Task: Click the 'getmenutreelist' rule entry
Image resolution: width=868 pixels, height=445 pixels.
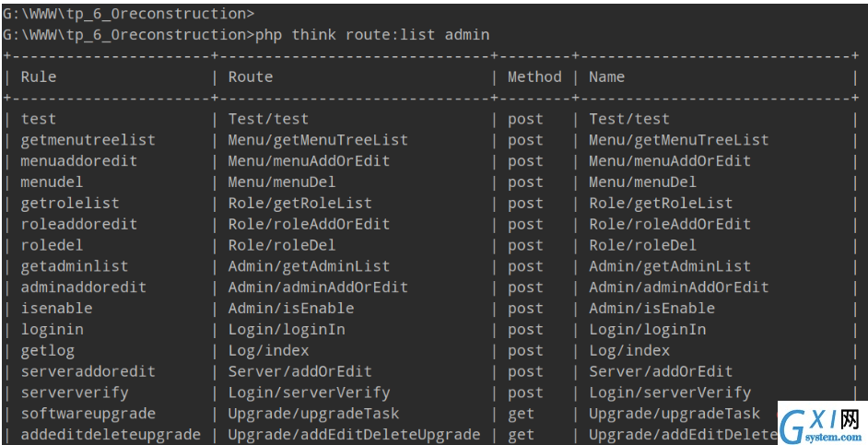Action: pyautogui.click(x=88, y=140)
